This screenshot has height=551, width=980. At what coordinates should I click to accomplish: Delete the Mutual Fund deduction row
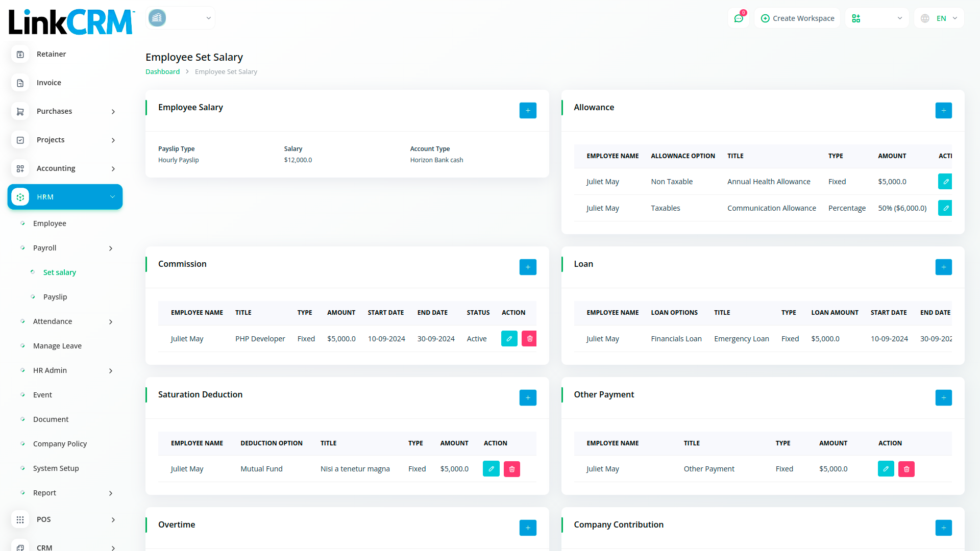[511, 469]
